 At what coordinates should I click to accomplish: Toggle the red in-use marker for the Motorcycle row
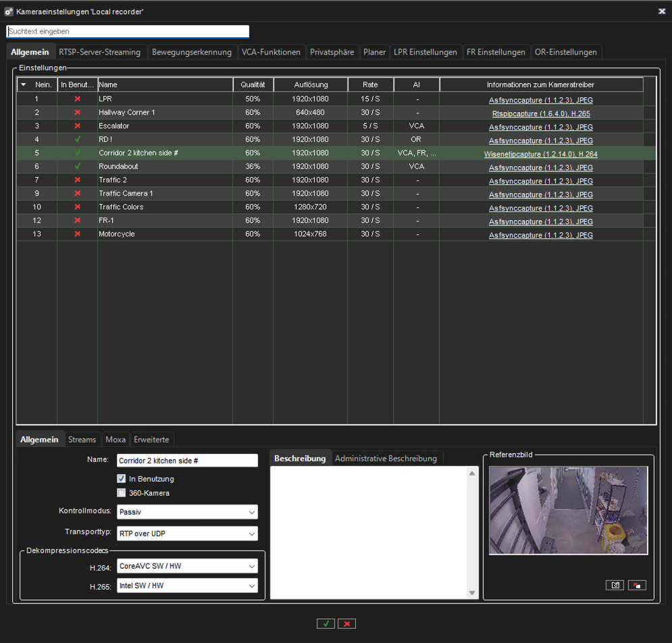pyautogui.click(x=77, y=234)
